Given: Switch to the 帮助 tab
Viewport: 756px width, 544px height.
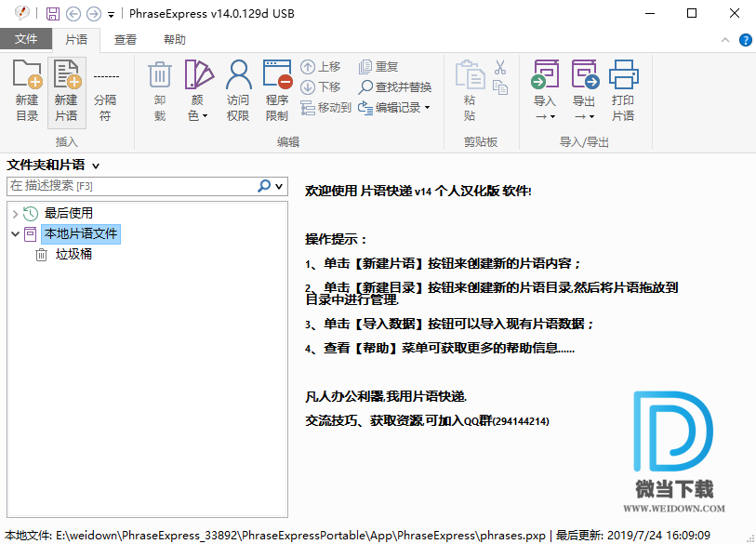Looking at the screenshot, I should [x=175, y=40].
